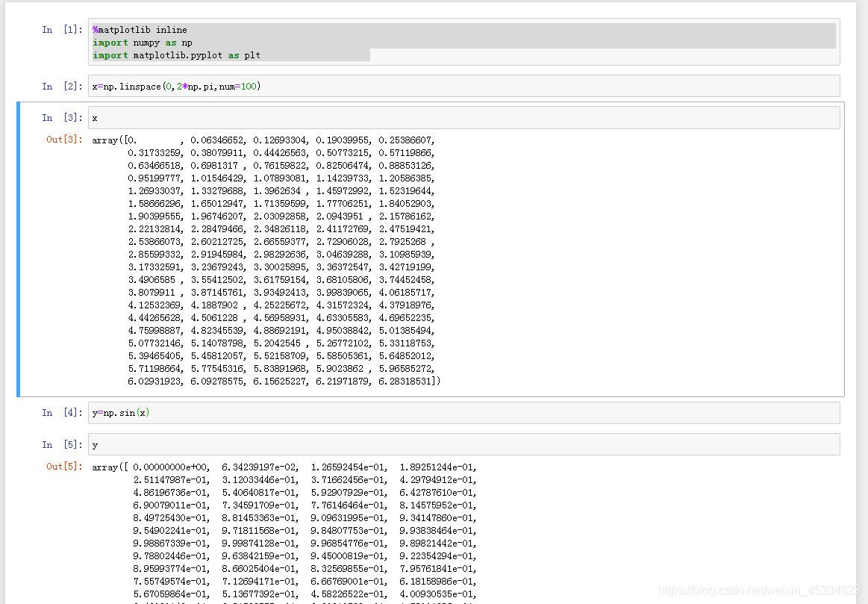The width and height of the screenshot is (868, 604).
Task: Click value 0.06346652 in x output
Action: click(x=216, y=140)
